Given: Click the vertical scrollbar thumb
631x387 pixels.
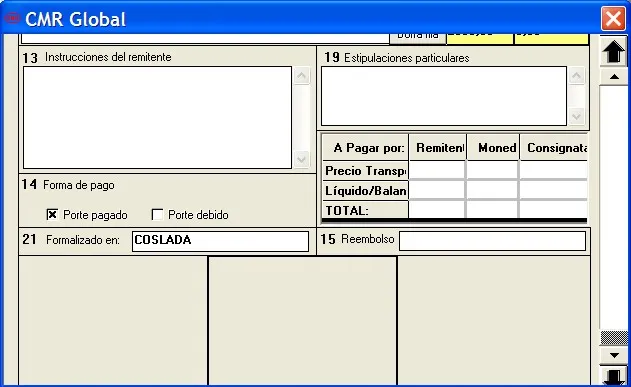Looking at the screenshot, I should (614, 338).
